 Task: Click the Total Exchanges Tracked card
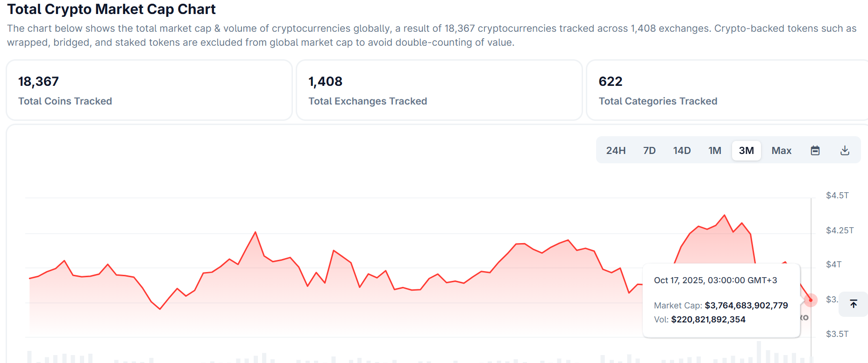439,90
